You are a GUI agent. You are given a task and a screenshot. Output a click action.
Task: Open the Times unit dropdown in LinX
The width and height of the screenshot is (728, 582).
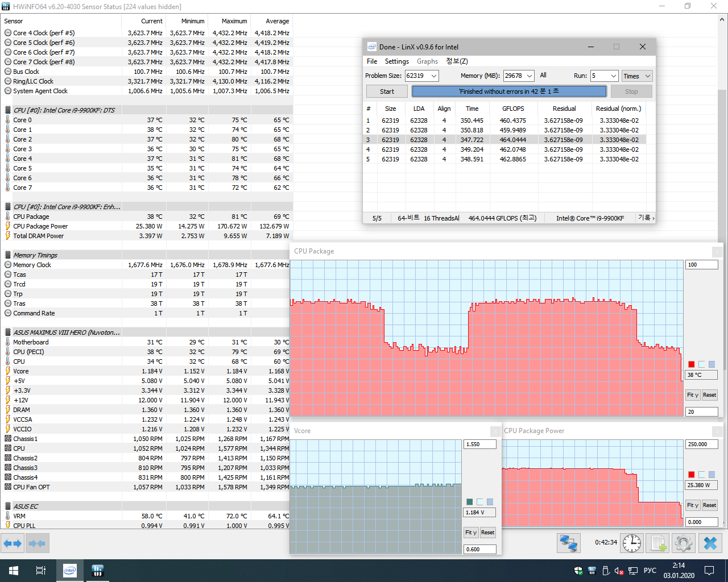(x=636, y=76)
